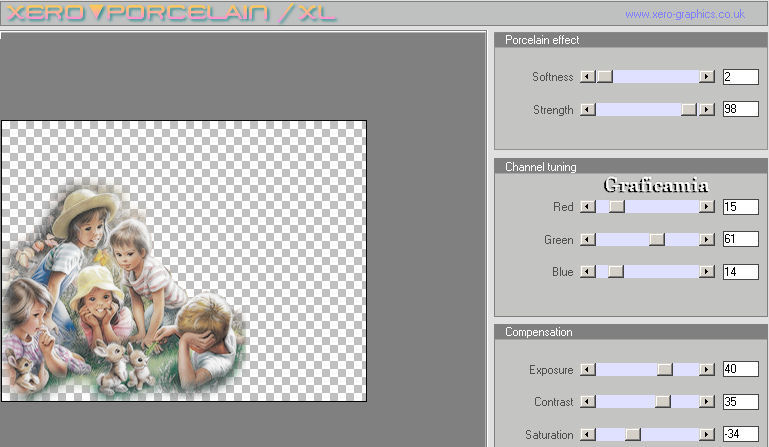Click the left arrow of the Contrast slider
The height and width of the screenshot is (447, 769).
pos(588,401)
